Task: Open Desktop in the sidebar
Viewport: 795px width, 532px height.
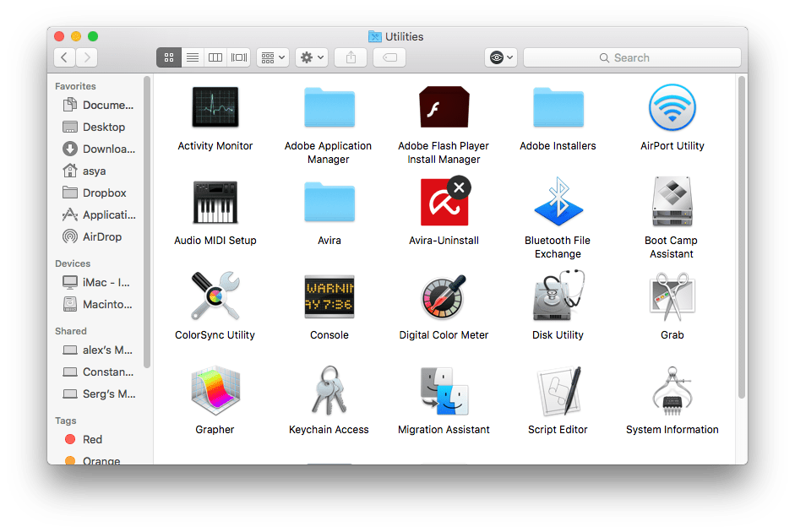Action: (x=99, y=127)
